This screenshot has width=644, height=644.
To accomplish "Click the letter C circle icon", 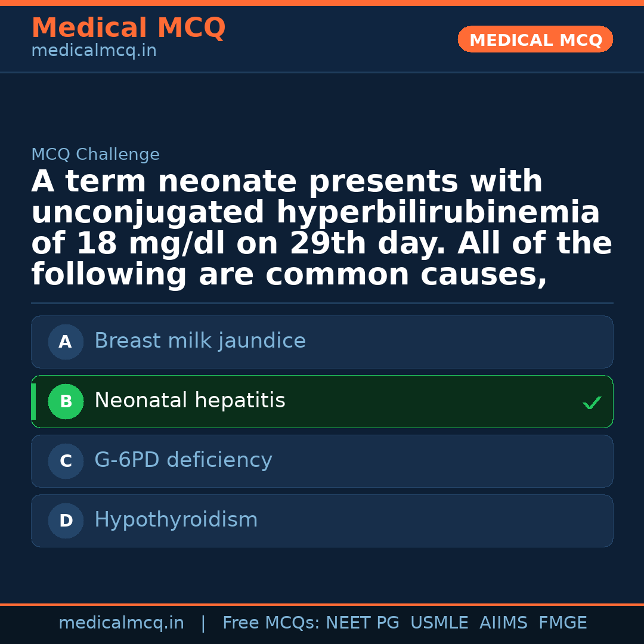I will click(66, 461).
